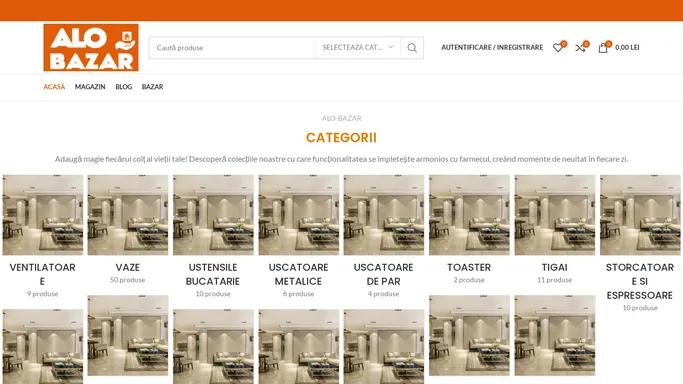Image resolution: width=683 pixels, height=384 pixels.
Task: Click the search magnifier icon
Action: 412,48
